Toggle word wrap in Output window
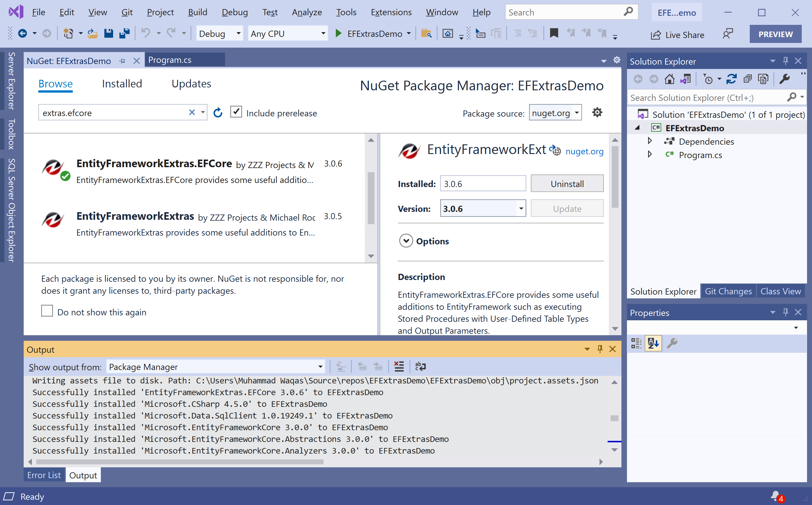 [420, 366]
